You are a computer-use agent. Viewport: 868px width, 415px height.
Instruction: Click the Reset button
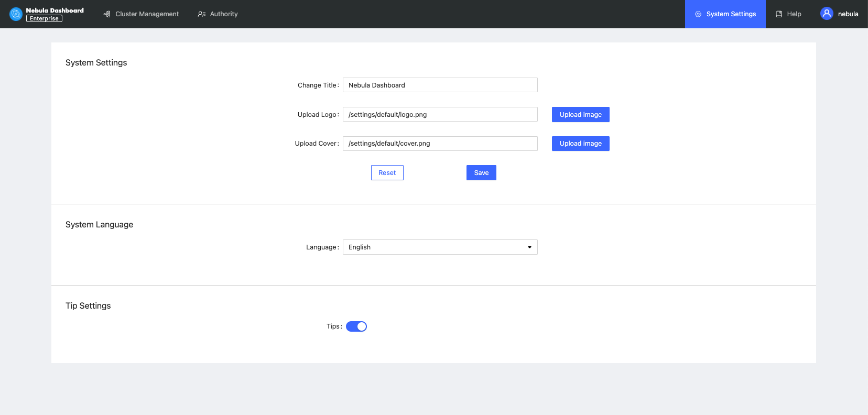click(x=387, y=173)
